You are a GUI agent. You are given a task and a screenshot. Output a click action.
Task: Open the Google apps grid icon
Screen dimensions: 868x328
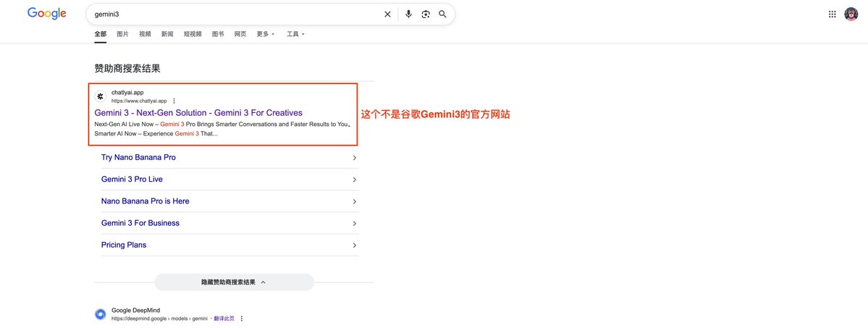(x=832, y=14)
